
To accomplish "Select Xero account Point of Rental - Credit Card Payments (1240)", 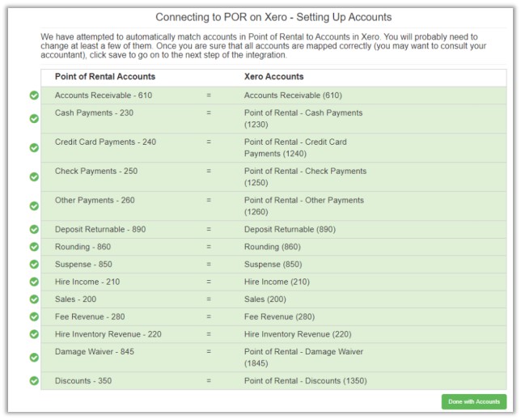I will pos(295,147).
